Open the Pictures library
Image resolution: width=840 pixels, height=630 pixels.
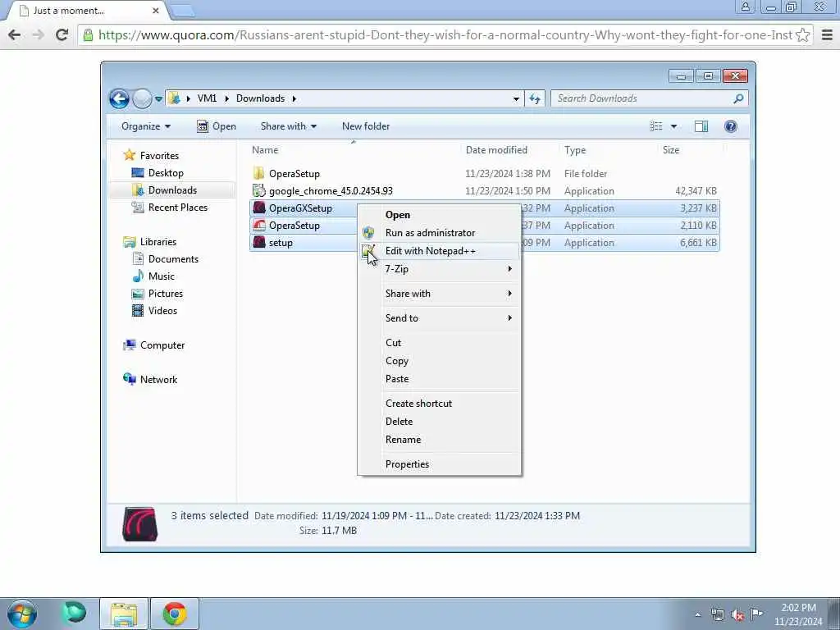pyautogui.click(x=166, y=294)
